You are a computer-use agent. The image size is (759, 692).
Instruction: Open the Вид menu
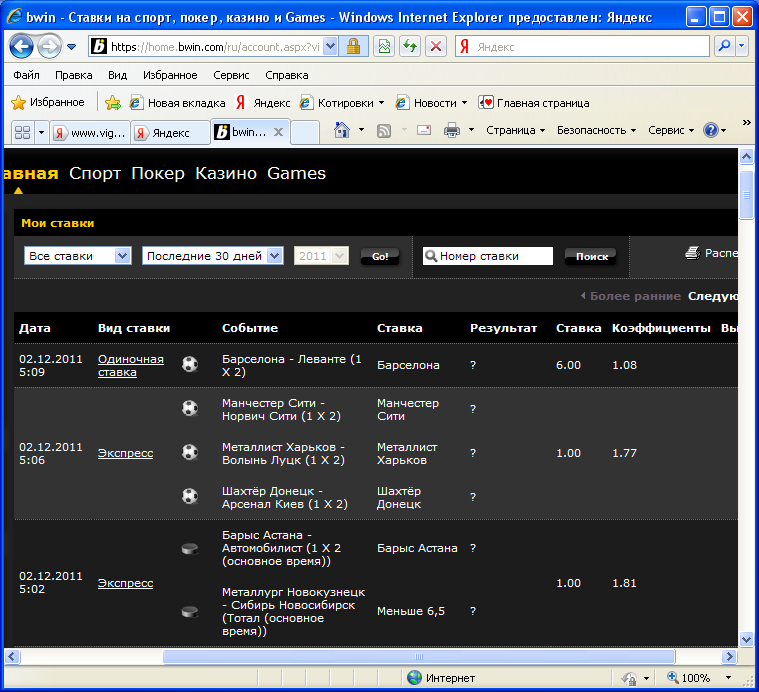(117, 75)
